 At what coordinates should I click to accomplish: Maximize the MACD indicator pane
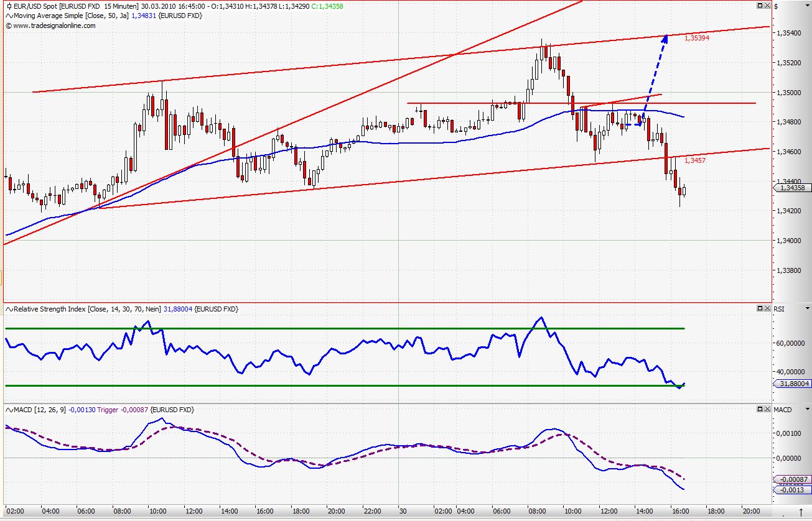coord(760,409)
